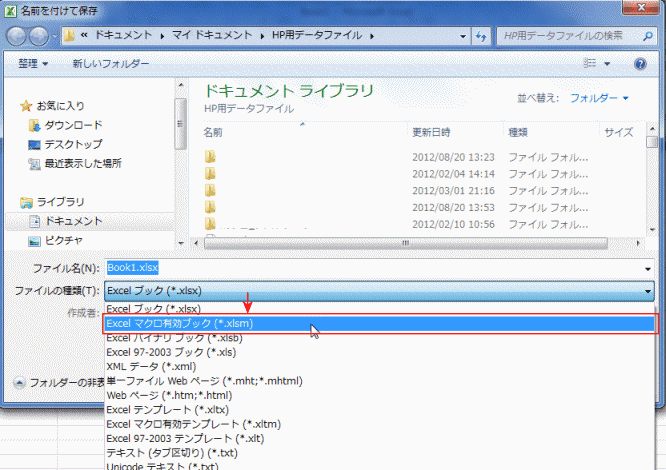
Task: Sort by the サイズ column header
Action: pyautogui.click(x=618, y=132)
